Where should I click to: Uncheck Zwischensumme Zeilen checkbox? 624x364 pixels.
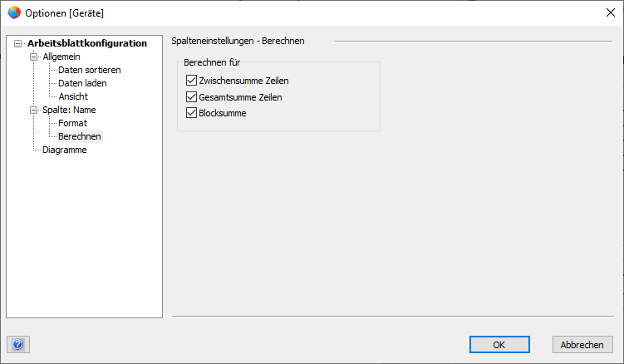[x=191, y=81]
